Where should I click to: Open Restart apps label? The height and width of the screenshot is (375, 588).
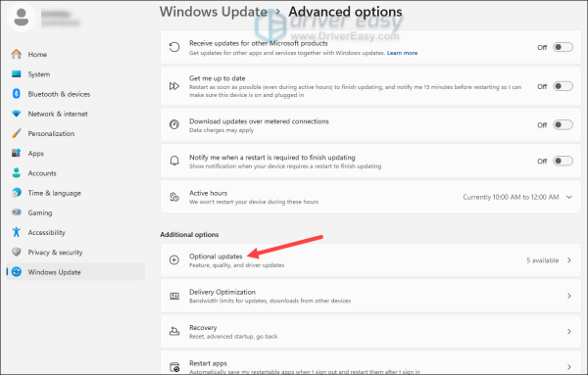pyautogui.click(x=208, y=363)
